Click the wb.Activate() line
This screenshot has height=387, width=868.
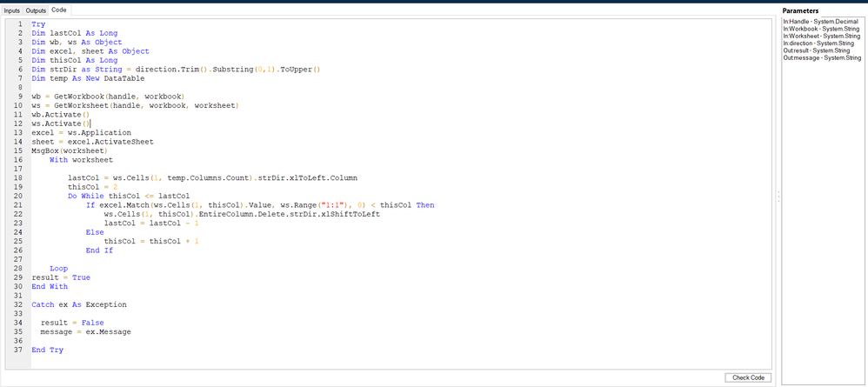point(60,115)
